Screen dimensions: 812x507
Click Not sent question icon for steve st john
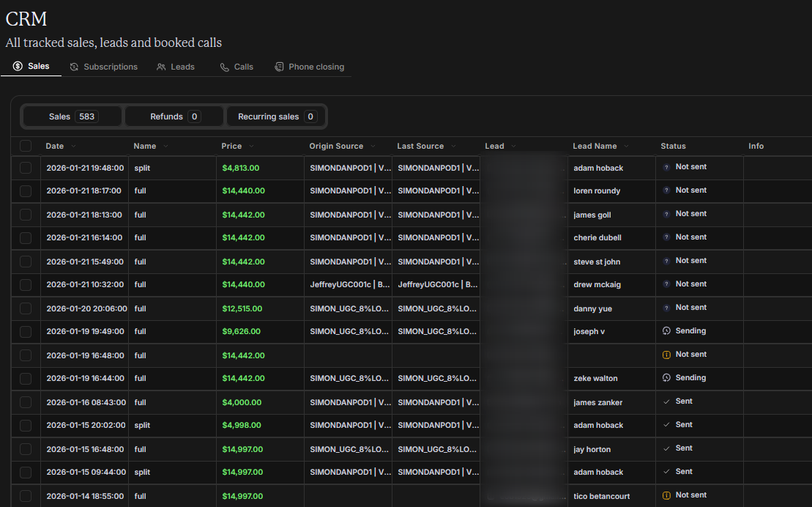click(x=666, y=261)
